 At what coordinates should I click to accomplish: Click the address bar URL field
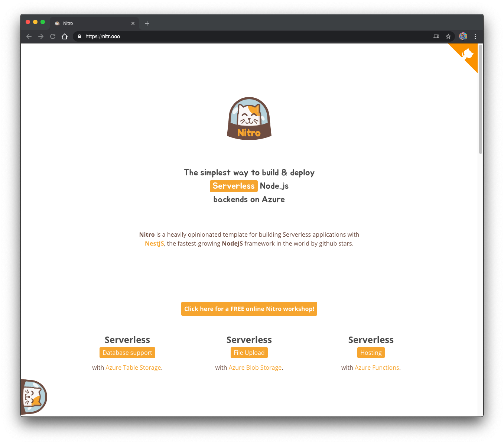coord(256,36)
